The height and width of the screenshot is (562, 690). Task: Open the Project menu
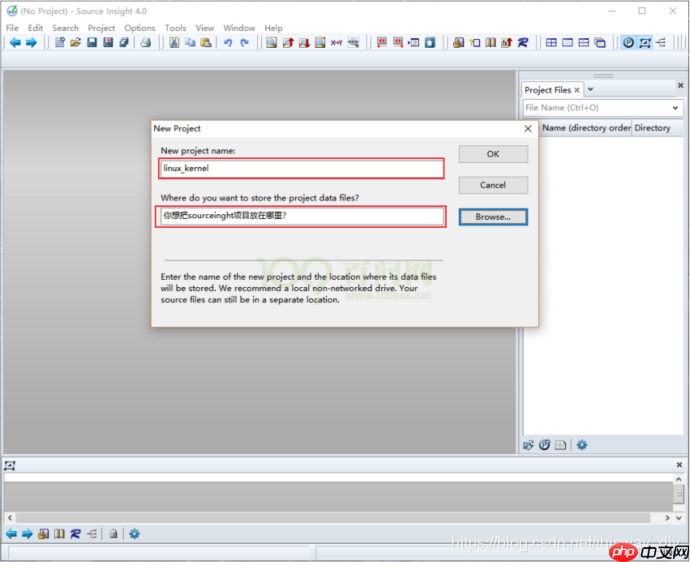[101, 28]
